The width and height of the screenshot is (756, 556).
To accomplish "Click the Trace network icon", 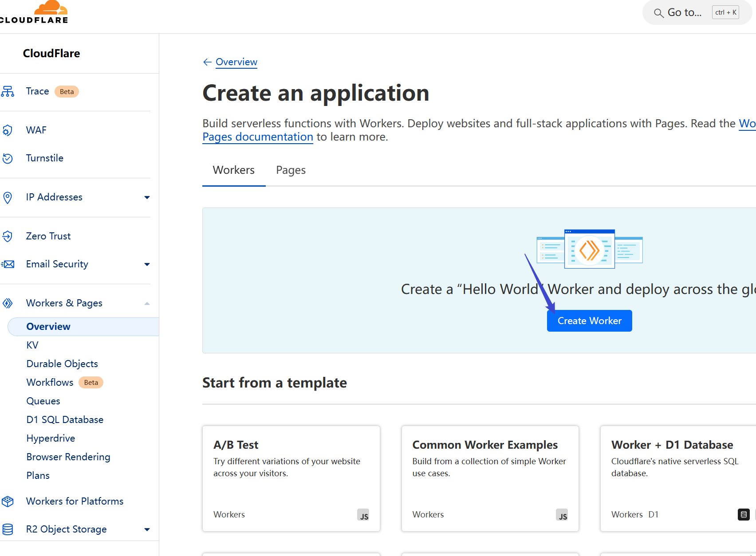I will (x=8, y=91).
